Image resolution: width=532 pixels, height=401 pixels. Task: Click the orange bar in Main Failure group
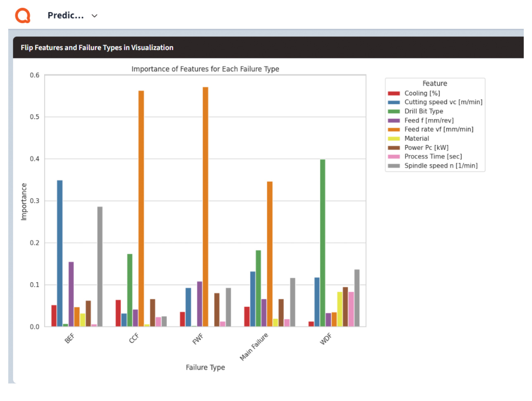(270, 254)
